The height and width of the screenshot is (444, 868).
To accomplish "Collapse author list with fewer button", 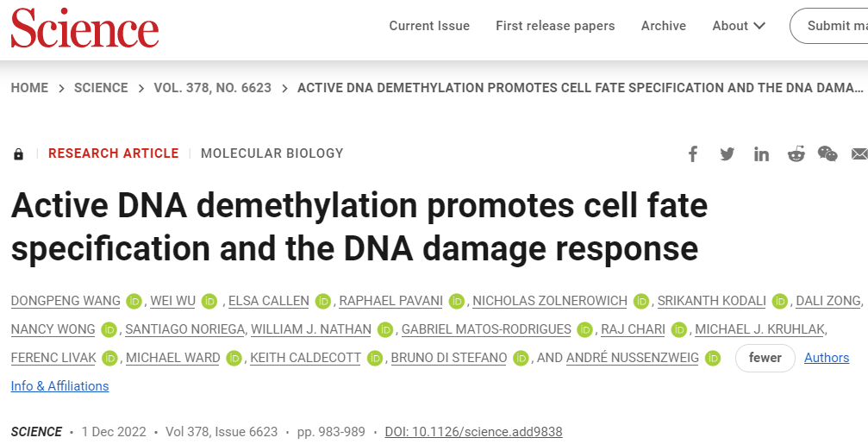I will (765, 358).
